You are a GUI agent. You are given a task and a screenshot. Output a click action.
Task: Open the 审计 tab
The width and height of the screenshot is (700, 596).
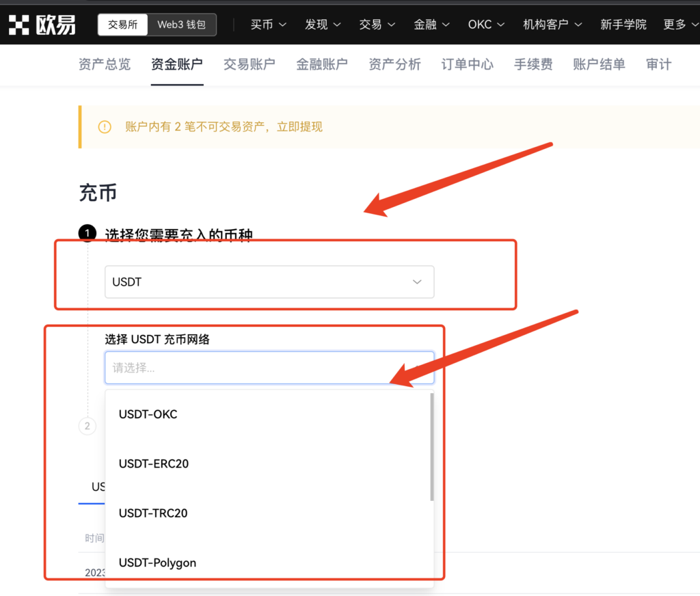[658, 64]
